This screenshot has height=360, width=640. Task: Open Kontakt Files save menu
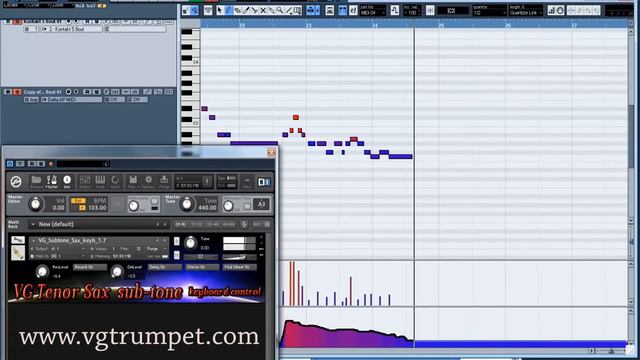(x=133, y=182)
